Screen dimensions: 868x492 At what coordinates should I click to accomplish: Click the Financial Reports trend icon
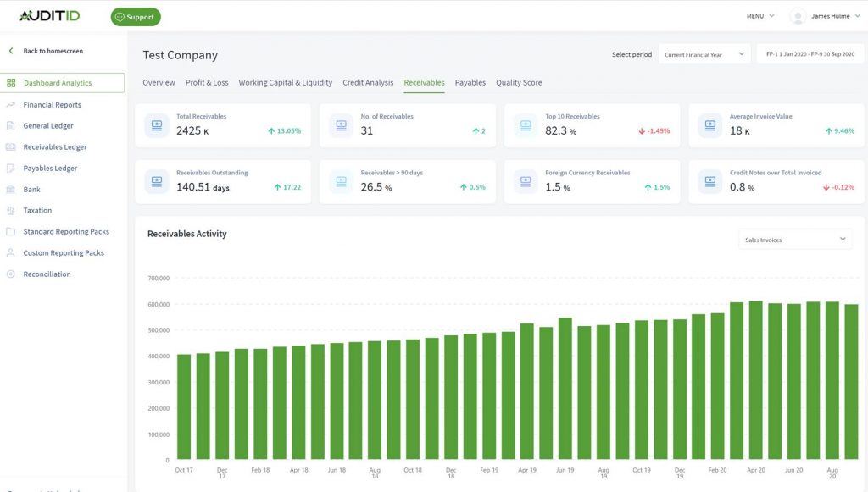tap(10, 104)
